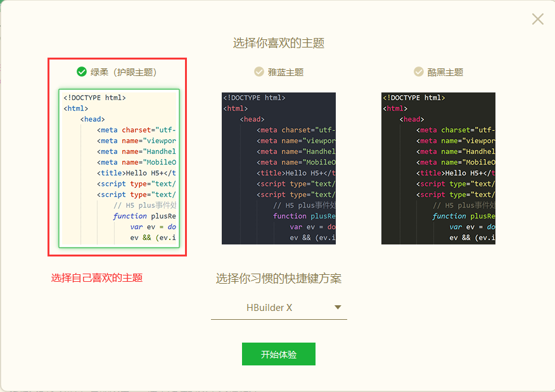Click the 绿柔（护眼主题）theme name text
Image resolution: width=555 pixels, height=392 pixels.
click(123, 72)
